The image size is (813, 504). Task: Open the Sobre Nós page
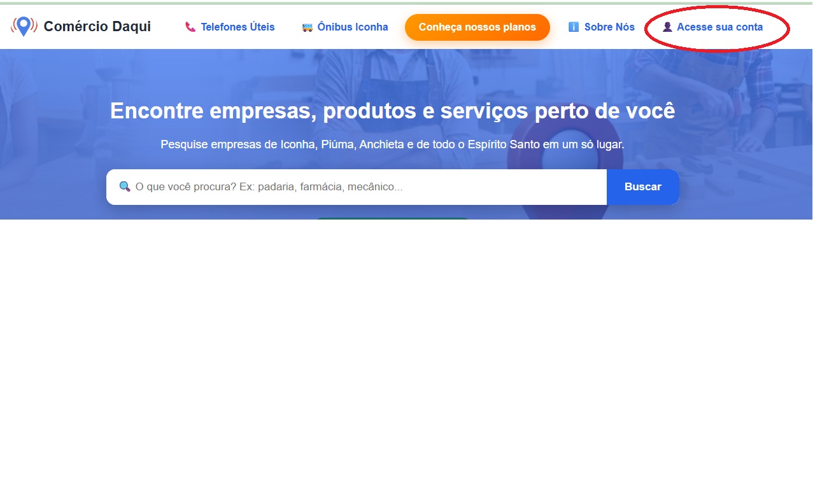tap(609, 27)
